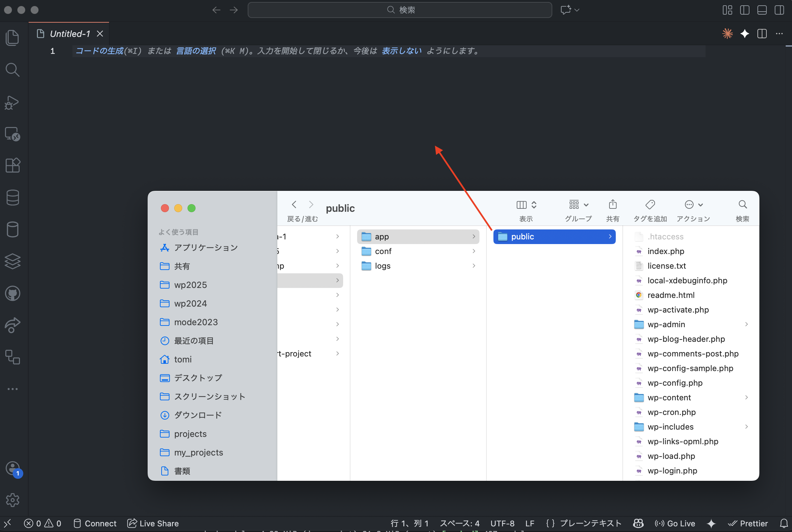Select the Untitled-1 editor tab

(69, 34)
